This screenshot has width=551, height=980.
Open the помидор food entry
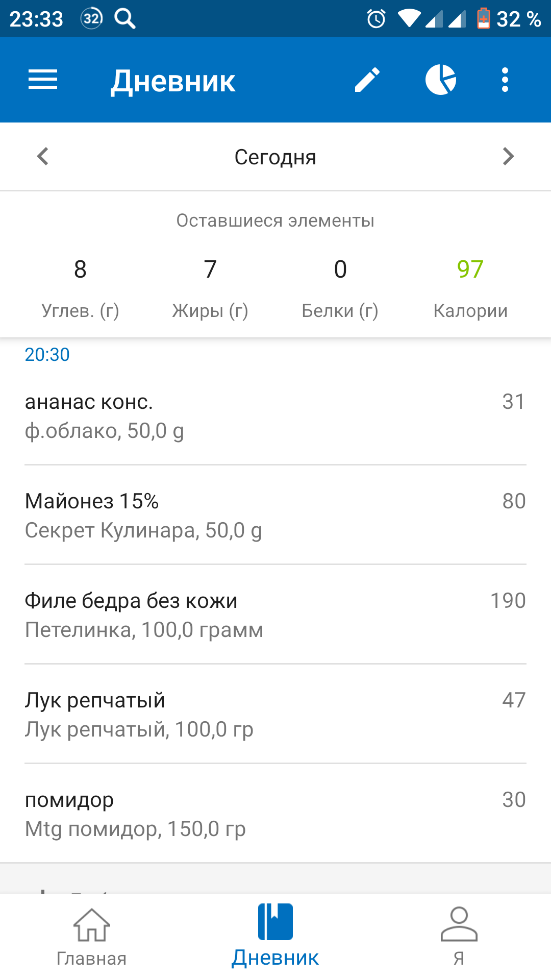click(275, 814)
